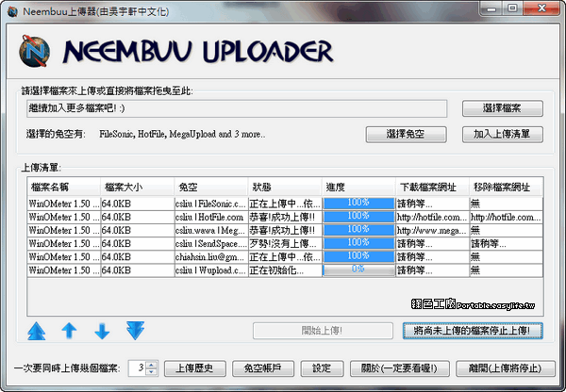Viewport: 566px width, 392px height.
Task: Decrease simultaneous uploads with spinner down arrow
Action: (152, 372)
